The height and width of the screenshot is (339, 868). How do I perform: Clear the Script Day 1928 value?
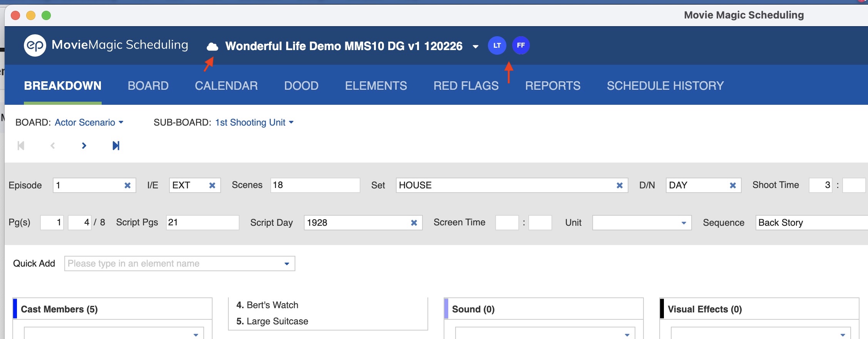414,223
